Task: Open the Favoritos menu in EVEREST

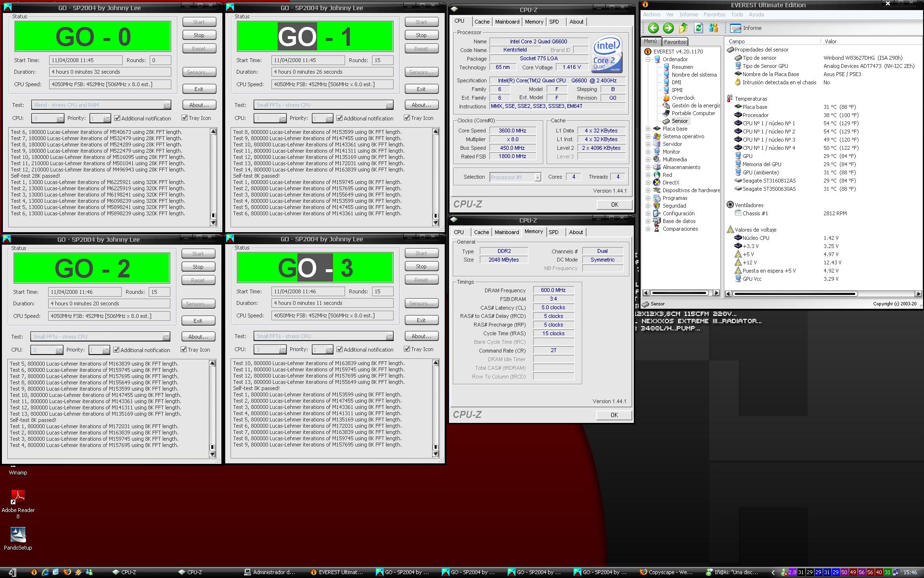Action: (x=714, y=14)
